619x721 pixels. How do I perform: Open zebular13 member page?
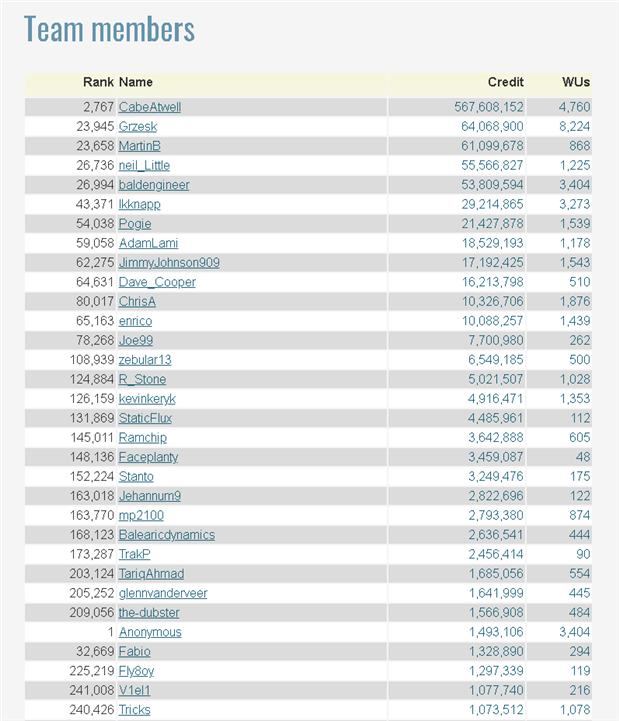pos(145,360)
